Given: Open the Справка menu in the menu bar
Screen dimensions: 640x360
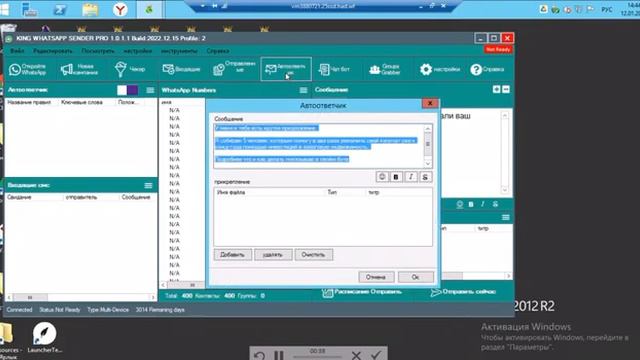Looking at the screenshot, I should point(218,51).
